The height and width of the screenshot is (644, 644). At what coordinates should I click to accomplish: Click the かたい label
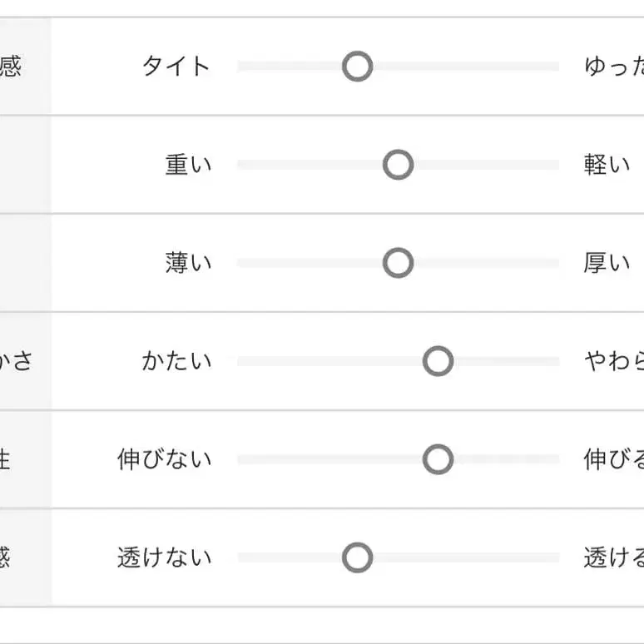point(176,361)
